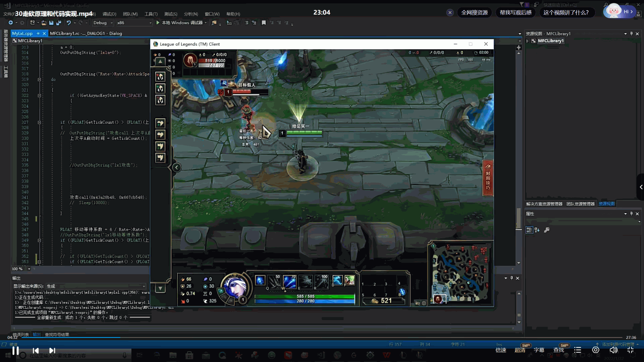Click the Q ability icon

(x=274, y=281)
